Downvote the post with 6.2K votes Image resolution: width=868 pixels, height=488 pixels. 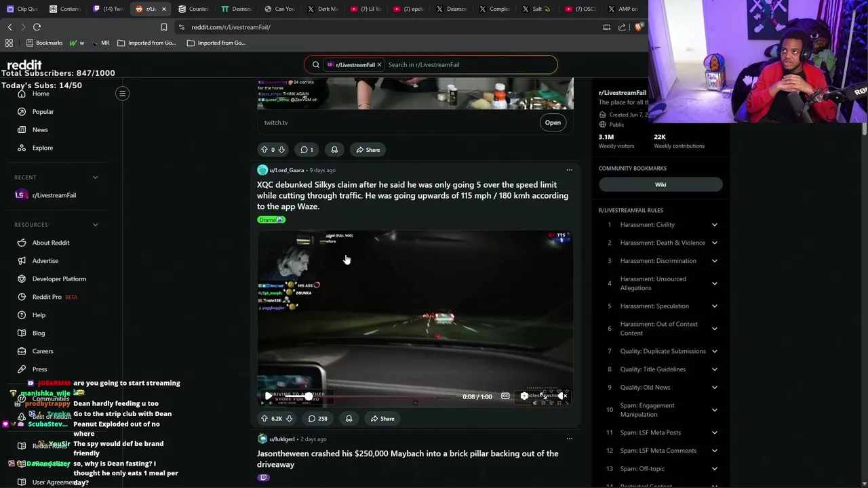(290, 419)
